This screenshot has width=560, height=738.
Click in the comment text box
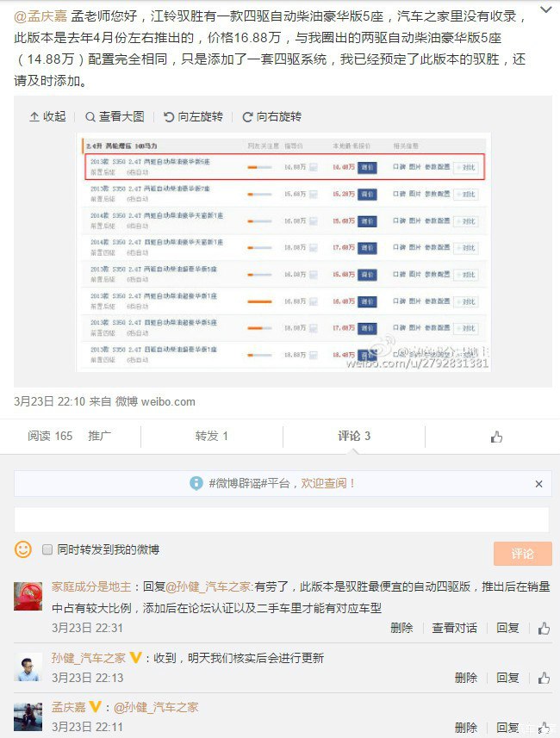[281, 519]
